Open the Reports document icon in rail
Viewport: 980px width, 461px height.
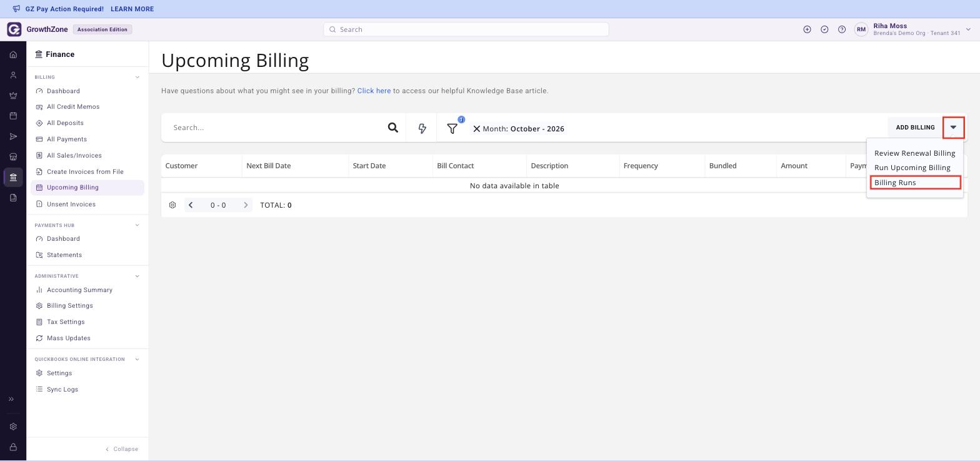click(x=13, y=198)
